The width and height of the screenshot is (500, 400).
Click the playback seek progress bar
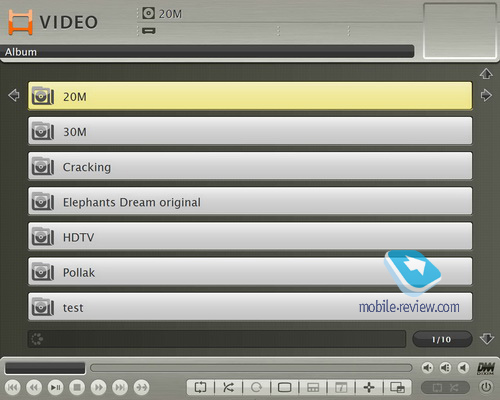point(251,368)
